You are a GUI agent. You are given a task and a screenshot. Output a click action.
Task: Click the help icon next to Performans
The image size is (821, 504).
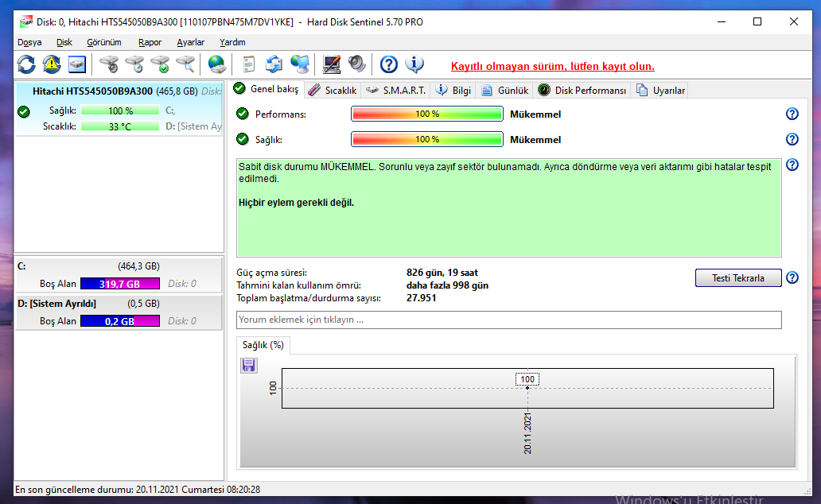click(x=792, y=114)
